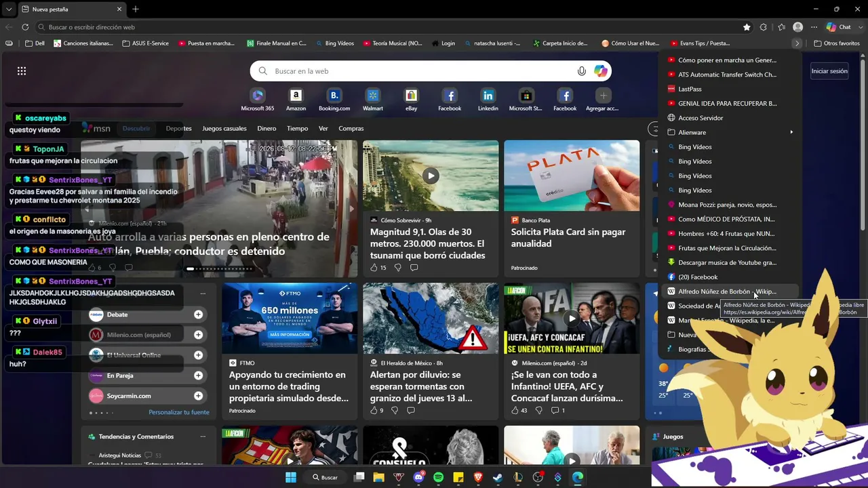
Task: Open the Solicita Plata Card sponsored article
Action: 572,209
